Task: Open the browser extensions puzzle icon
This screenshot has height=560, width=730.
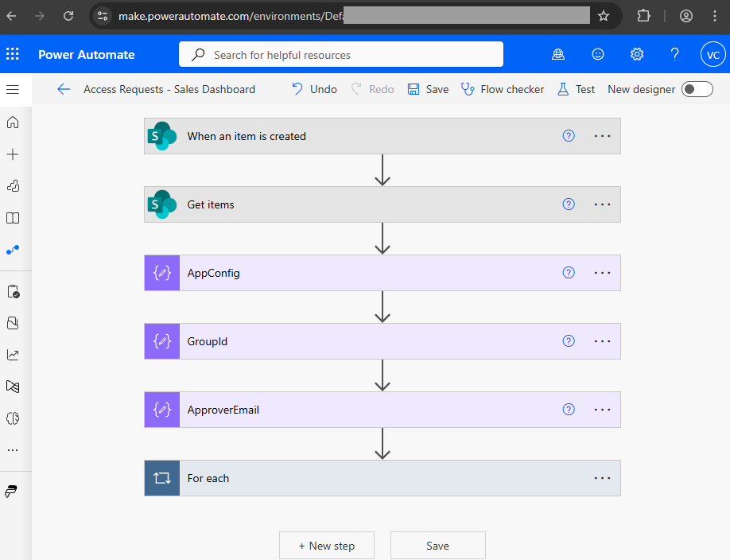Action: pyautogui.click(x=643, y=16)
